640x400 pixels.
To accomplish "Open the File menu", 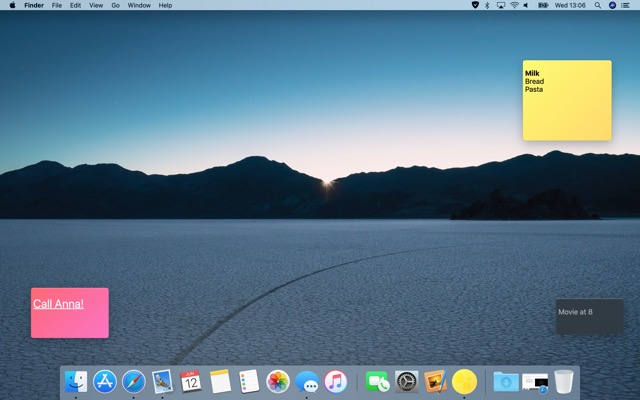I will click(x=57, y=5).
